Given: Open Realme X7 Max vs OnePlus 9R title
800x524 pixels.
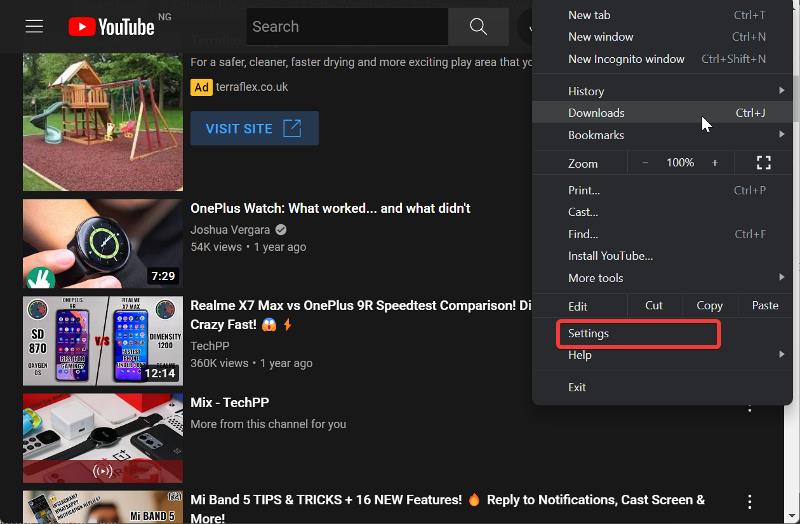Looking at the screenshot, I should (x=361, y=315).
